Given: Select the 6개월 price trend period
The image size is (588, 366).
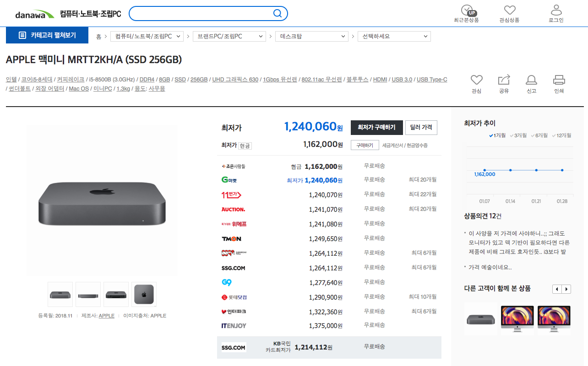Looking at the screenshot, I should pos(539,135).
